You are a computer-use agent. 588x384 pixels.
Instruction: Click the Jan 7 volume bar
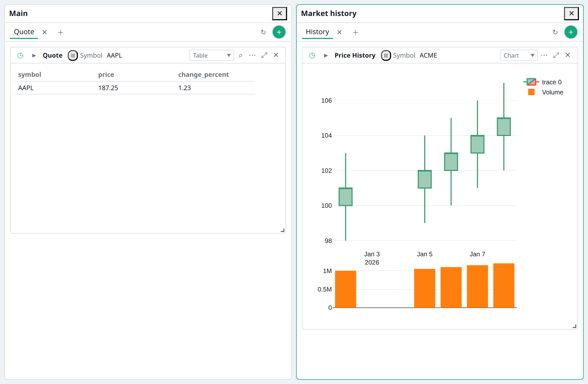point(477,286)
